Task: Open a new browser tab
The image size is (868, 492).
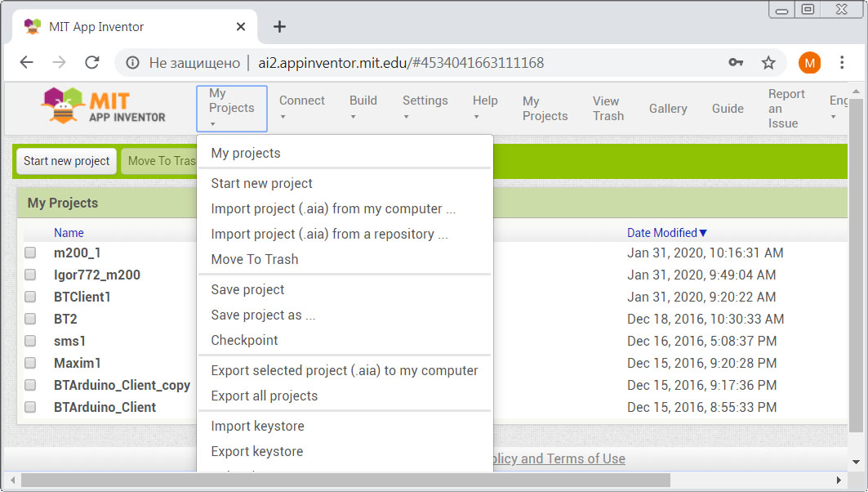Action: pos(279,26)
